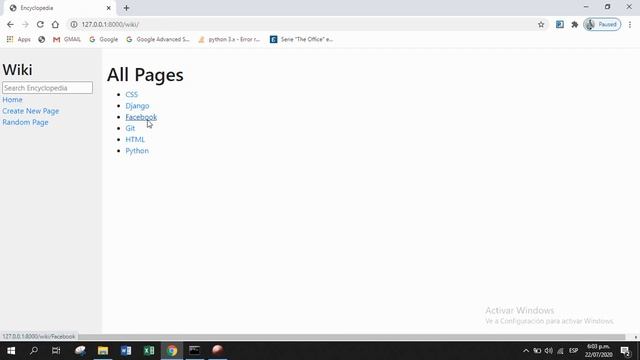Open the Facebook entry
Screen dimensions: 640x360
point(141,117)
